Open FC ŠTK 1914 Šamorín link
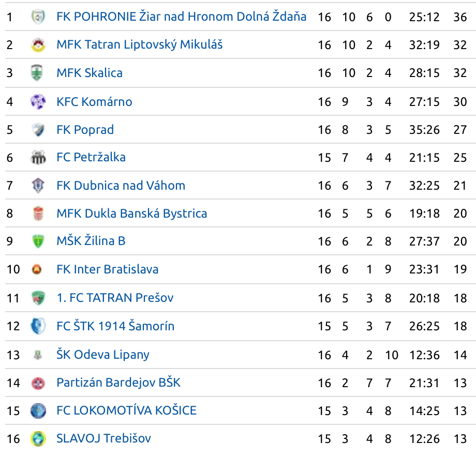 115,326
